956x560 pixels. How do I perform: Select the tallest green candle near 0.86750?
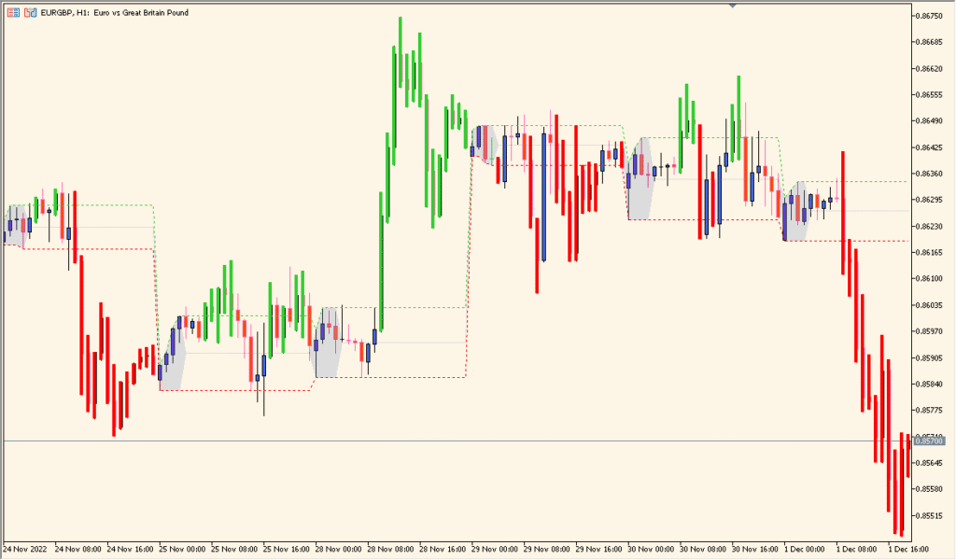(400, 52)
